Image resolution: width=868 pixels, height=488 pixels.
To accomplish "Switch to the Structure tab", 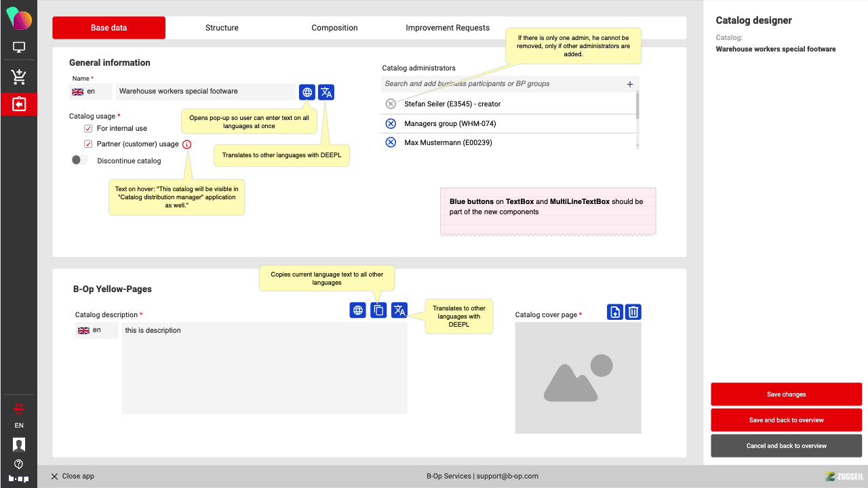I will 222,28.
